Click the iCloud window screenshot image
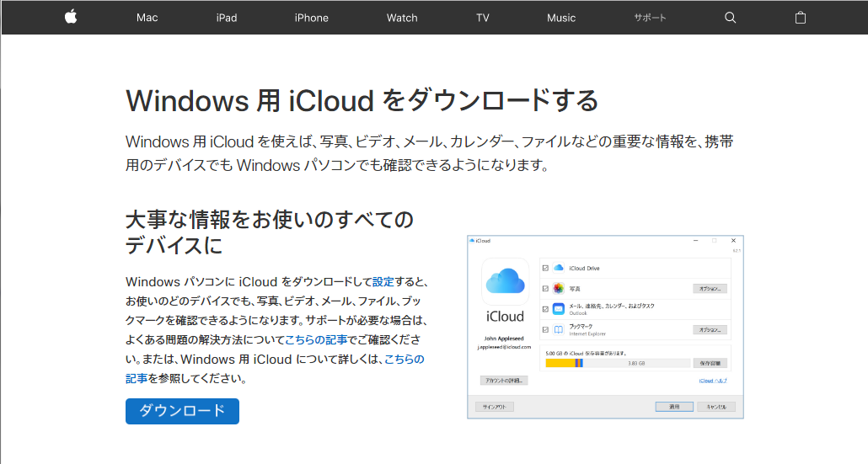 point(605,327)
